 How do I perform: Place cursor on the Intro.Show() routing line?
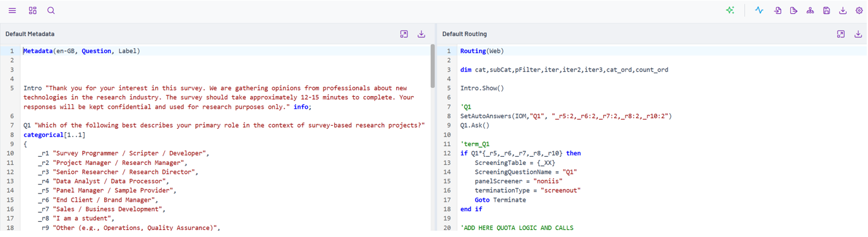point(482,88)
